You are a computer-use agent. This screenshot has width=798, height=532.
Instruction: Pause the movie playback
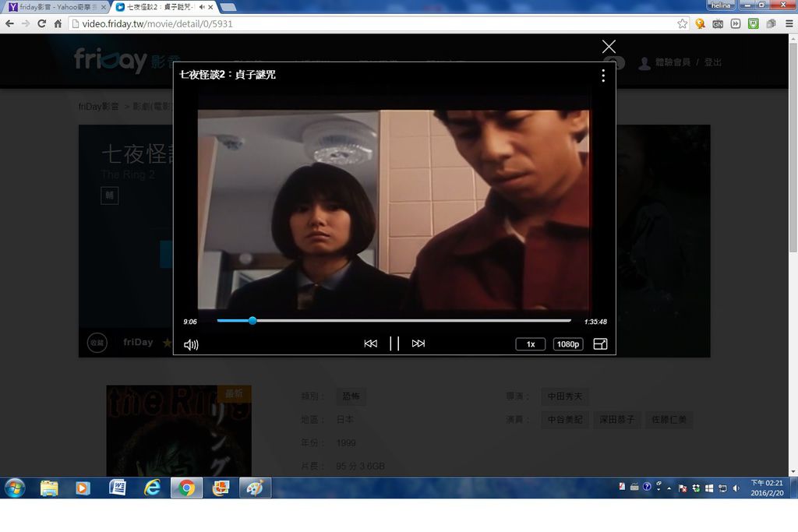pos(394,344)
